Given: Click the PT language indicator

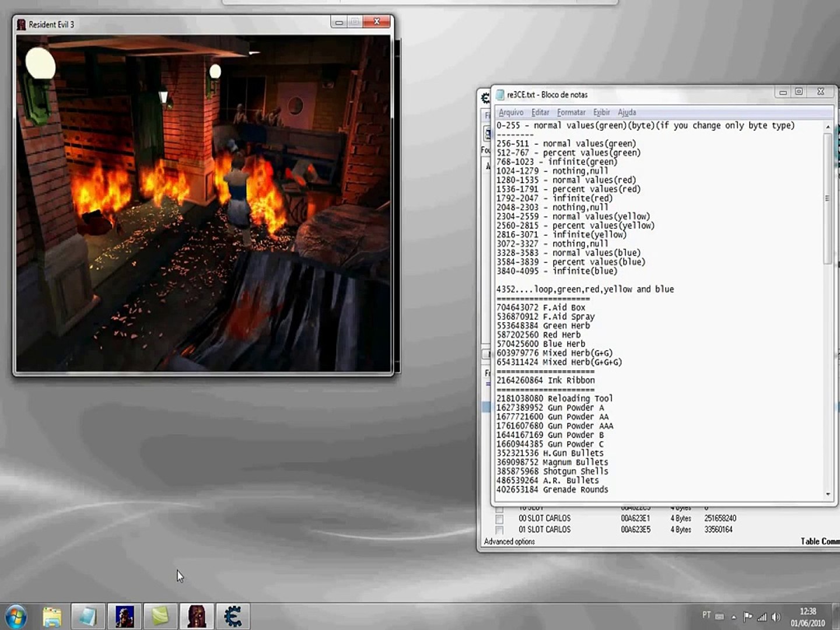Looking at the screenshot, I should pos(706,615).
